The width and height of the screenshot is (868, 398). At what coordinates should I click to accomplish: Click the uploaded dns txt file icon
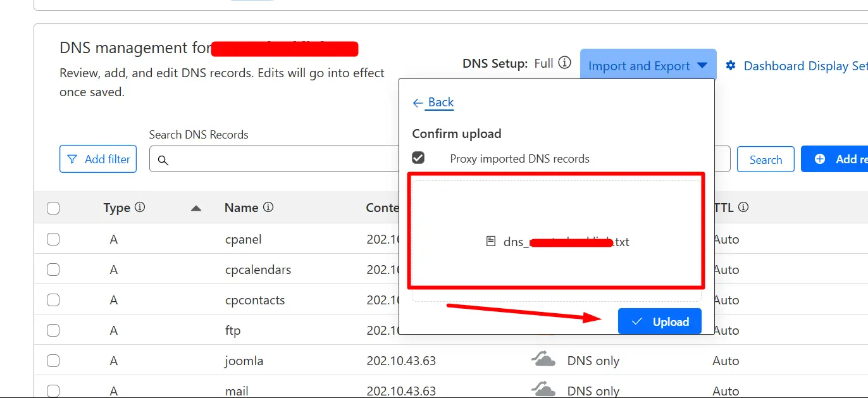coord(490,242)
